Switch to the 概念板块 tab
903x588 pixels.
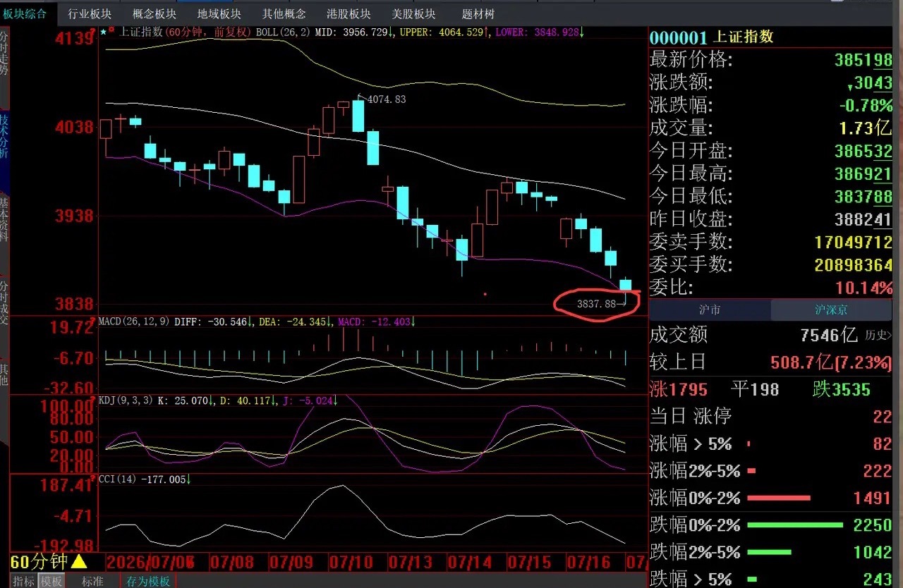pos(154,13)
